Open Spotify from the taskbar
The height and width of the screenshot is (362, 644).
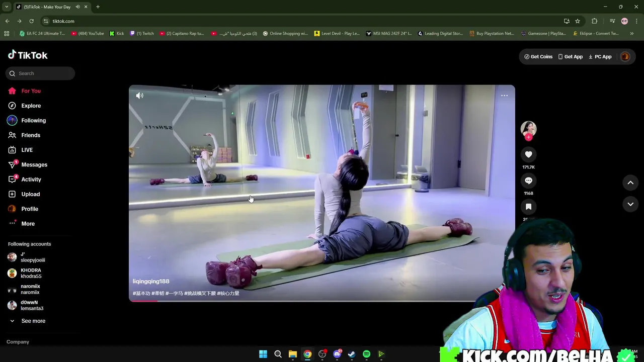click(366, 354)
